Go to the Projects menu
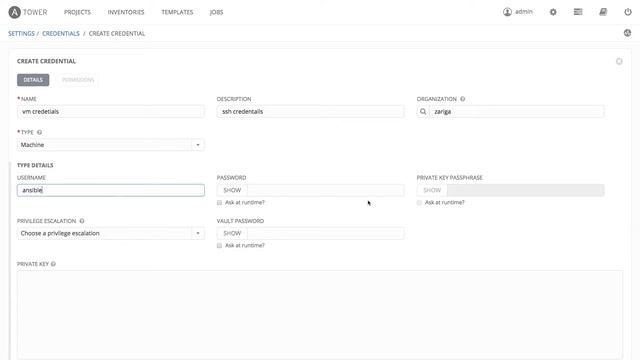Screen dimensions: 640x360 click(x=77, y=12)
